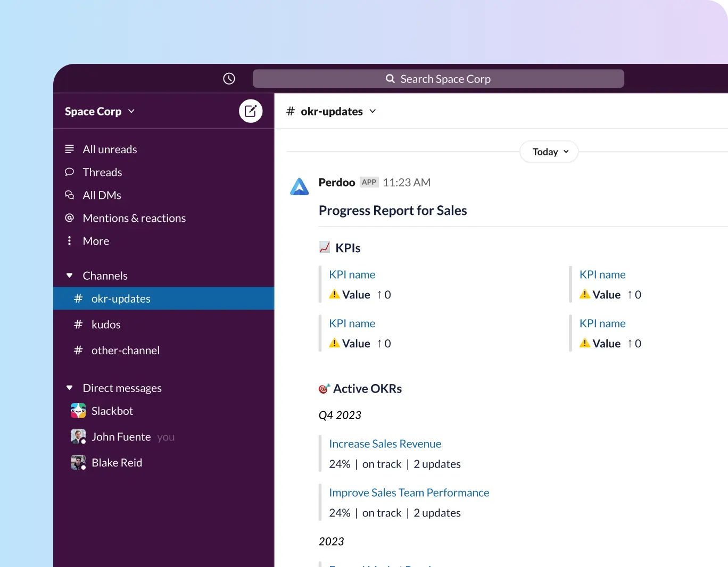Viewport: 728px width, 567px height.
Task: Click the Search Space Corp field
Action: click(439, 79)
